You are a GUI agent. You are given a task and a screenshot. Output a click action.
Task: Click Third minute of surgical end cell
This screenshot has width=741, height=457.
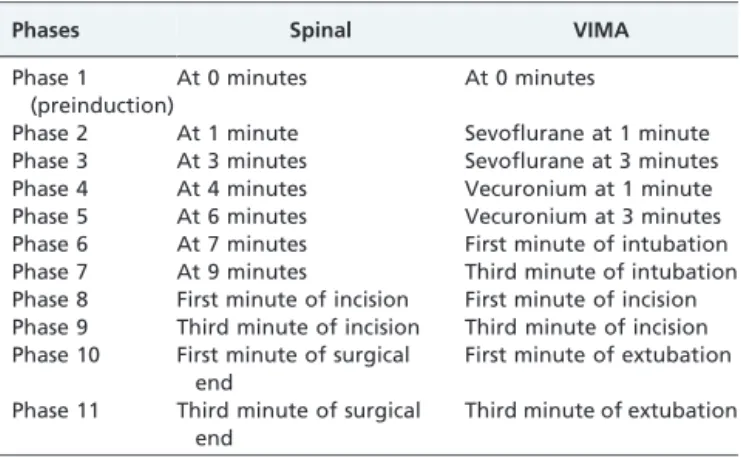tap(299, 424)
